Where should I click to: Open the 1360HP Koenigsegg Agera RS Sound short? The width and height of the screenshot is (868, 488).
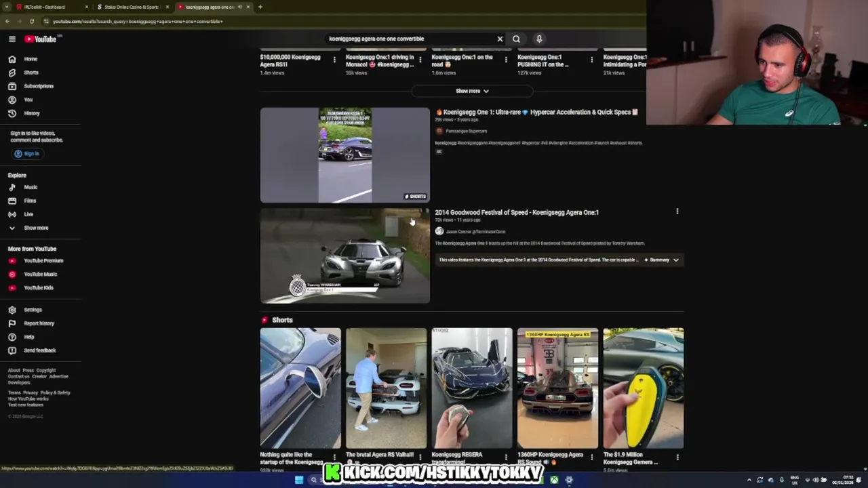(557, 388)
